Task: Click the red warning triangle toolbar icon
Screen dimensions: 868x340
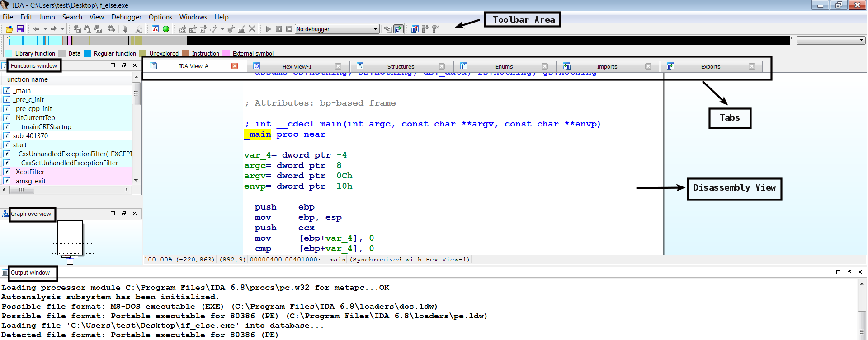Action: 155,29
